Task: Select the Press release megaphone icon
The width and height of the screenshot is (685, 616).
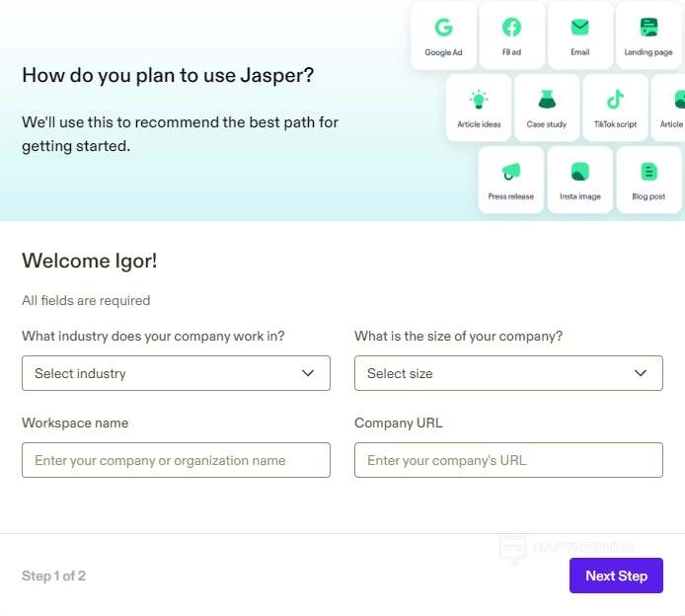Action: tap(510, 172)
